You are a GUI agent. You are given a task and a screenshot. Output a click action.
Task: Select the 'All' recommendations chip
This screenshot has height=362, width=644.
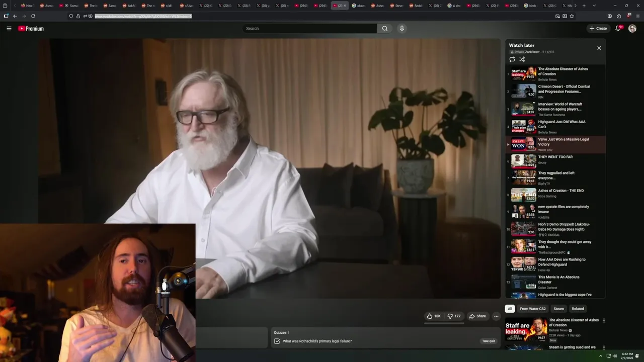click(510, 309)
